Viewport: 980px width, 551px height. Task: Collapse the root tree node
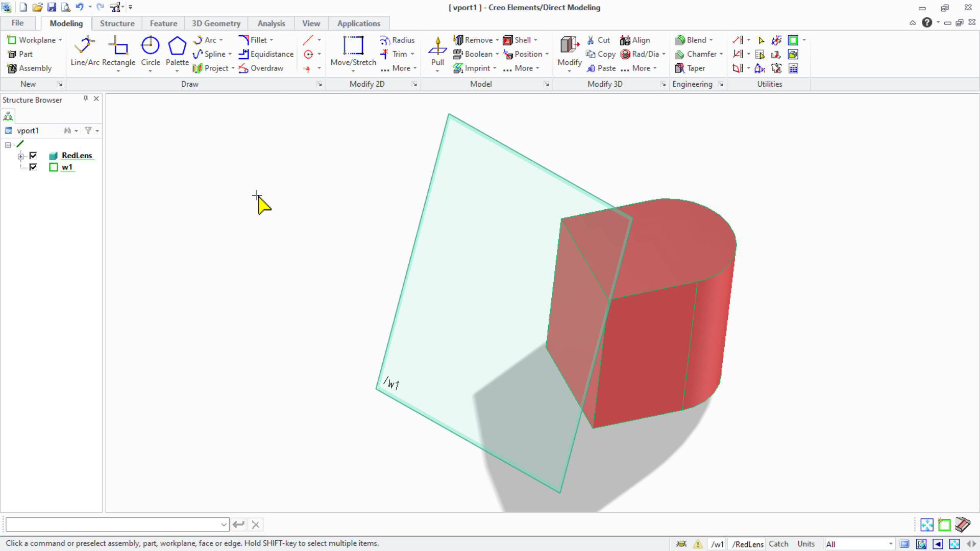[8, 145]
